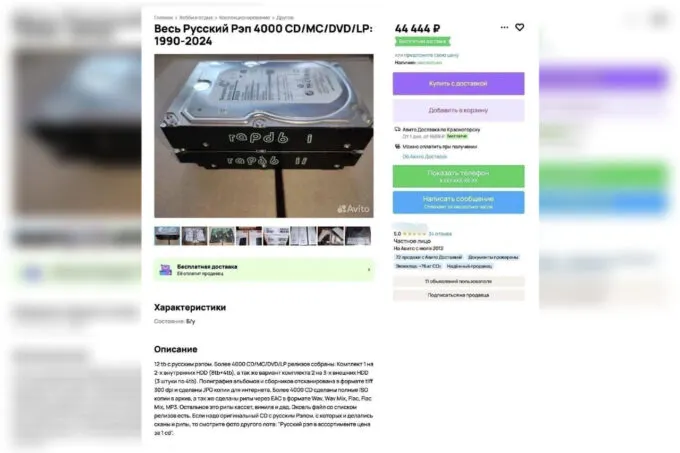Screen dimensions: 680x453
Task: Open the Главная breadcrumb link
Action: point(163,18)
